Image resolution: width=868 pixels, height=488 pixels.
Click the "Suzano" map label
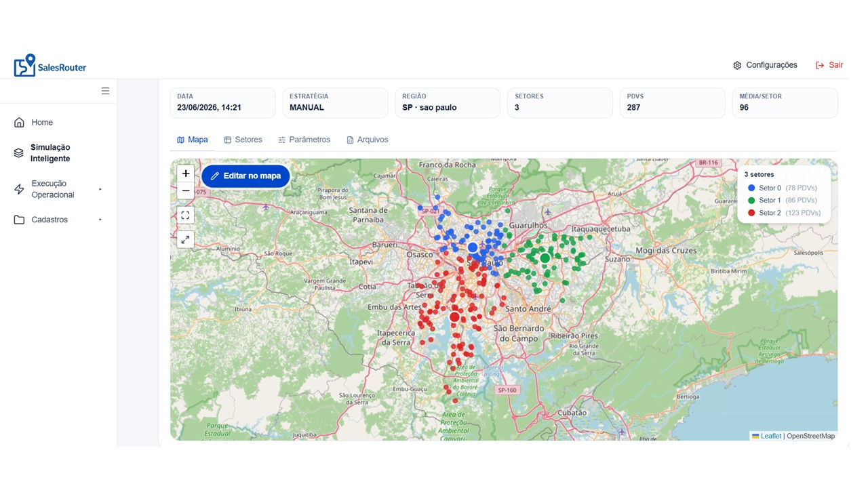click(618, 259)
